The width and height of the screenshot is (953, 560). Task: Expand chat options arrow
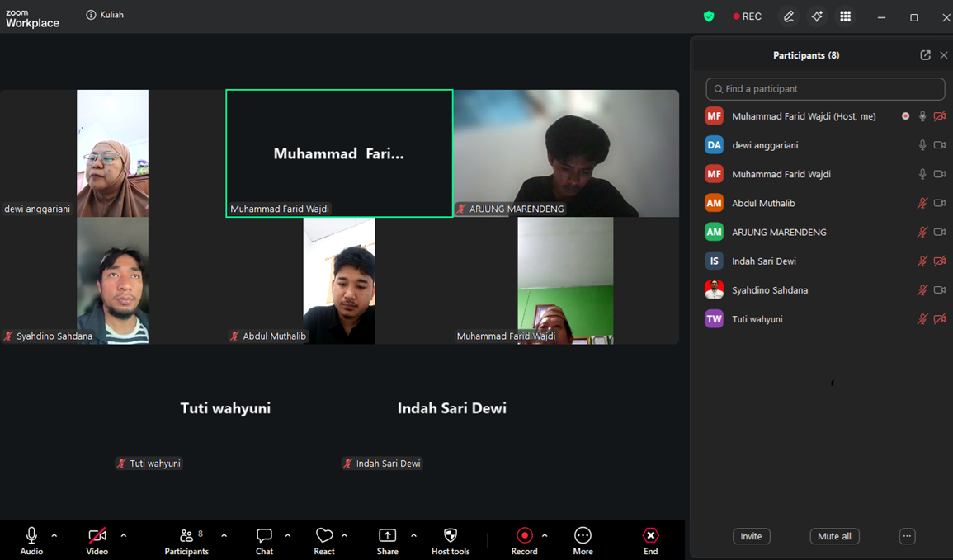coord(287,536)
